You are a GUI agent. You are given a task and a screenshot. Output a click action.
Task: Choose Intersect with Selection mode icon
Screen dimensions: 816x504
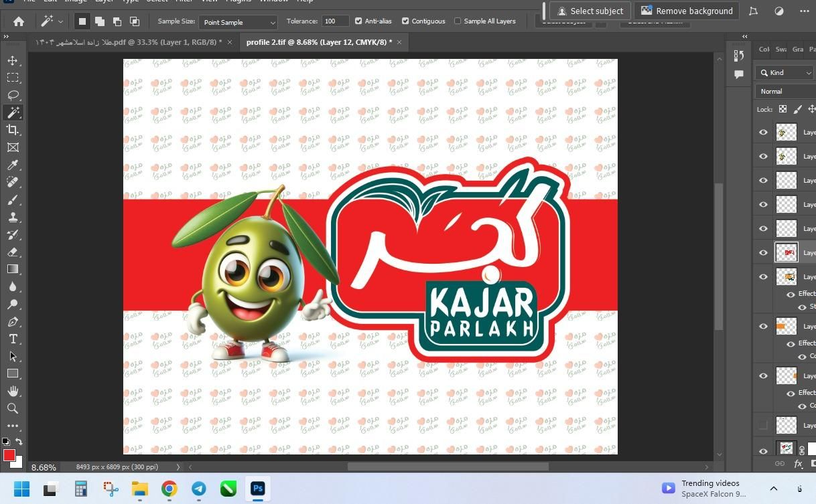pyautogui.click(x=134, y=21)
